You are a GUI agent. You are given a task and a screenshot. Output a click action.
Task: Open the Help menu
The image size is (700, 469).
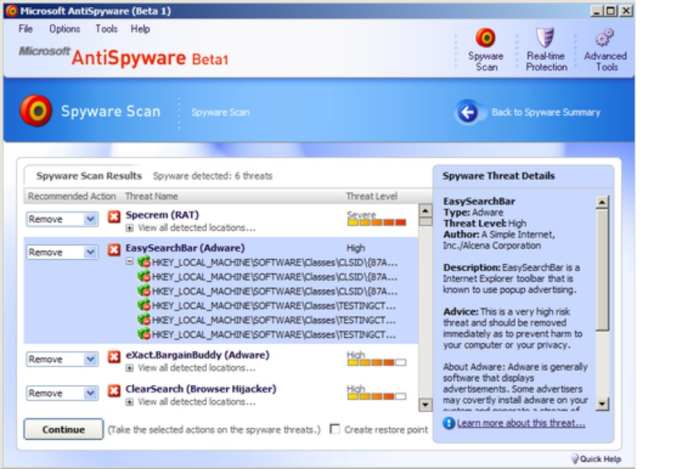coord(140,29)
